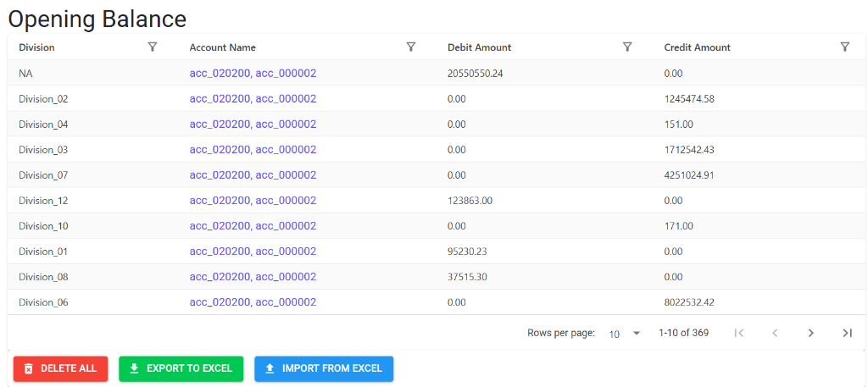Open account link in Division_12 row
The width and height of the screenshot is (868, 387).
pos(253,200)
